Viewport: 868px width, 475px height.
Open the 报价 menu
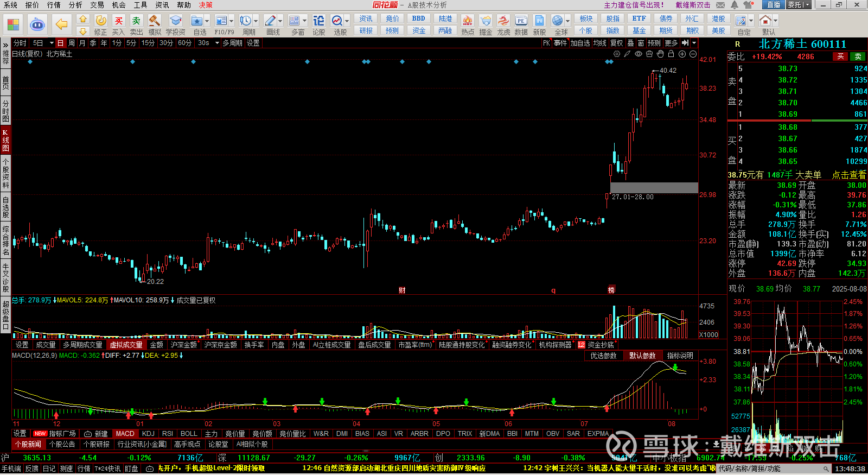coord(32,5)
